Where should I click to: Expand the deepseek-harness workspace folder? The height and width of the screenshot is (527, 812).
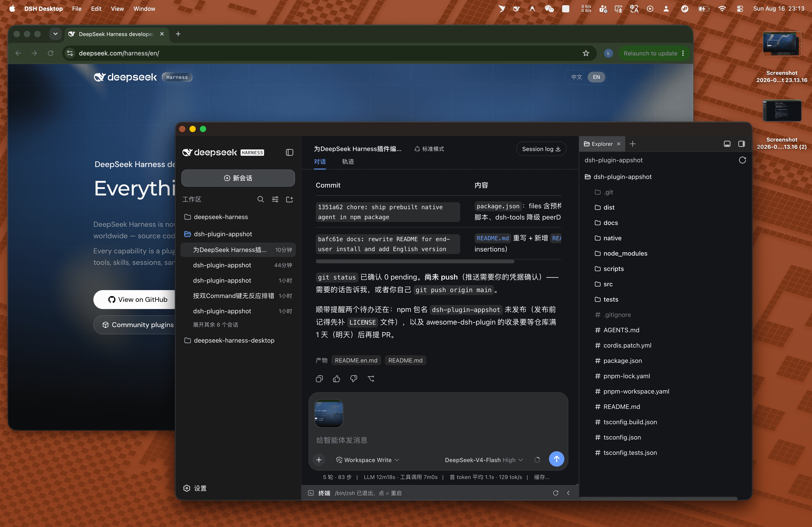point(238,217)
